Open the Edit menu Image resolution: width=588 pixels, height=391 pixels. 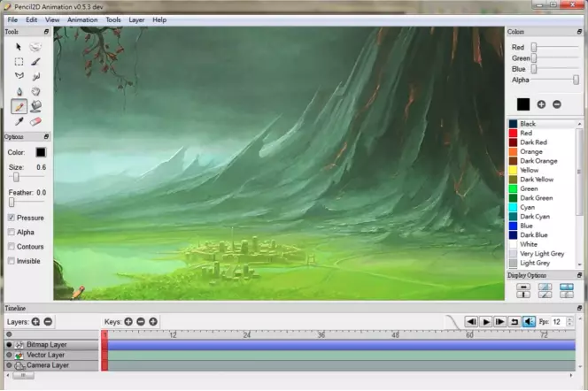point(31,19)
